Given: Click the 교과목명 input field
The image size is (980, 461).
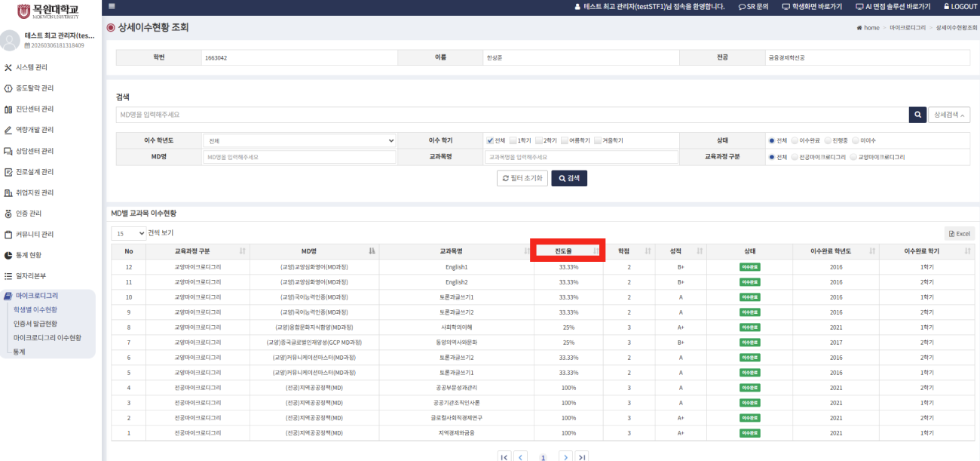Looking at the screenshot, I should (580, 157).
